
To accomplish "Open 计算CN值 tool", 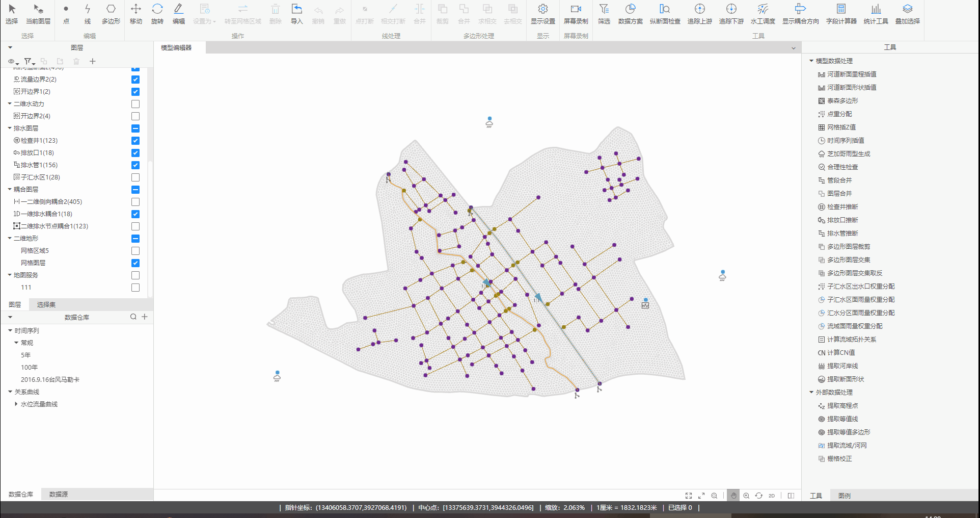I will point(836,352).
